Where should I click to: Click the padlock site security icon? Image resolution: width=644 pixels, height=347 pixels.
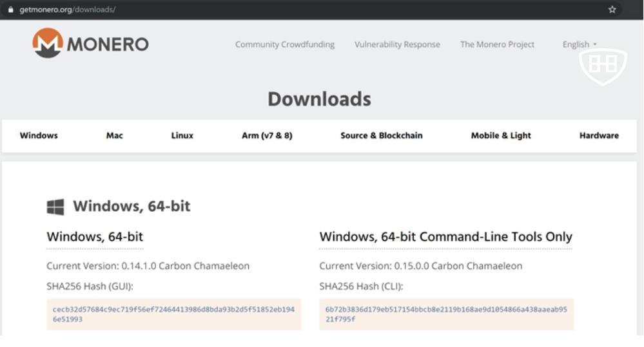pyautogui.click(x=10, y=10)
